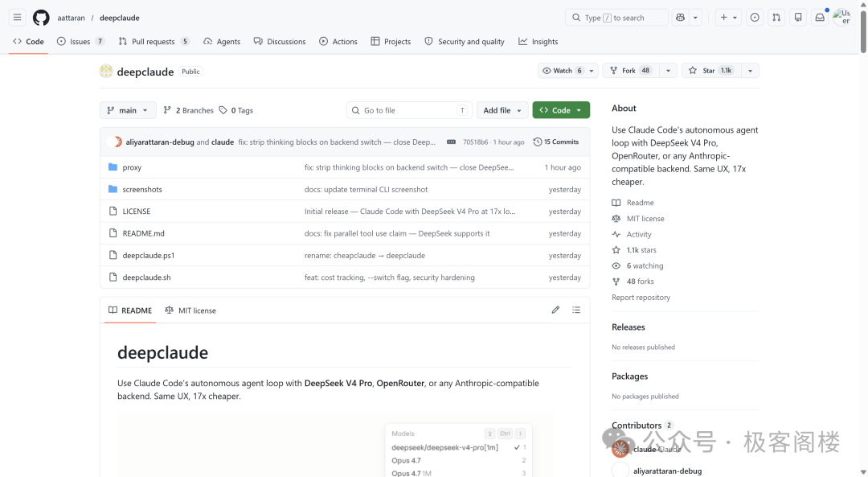The width and height of the screenshot is (868, 477).
Task: Open the Discussions tab
Action: (280, 42)
